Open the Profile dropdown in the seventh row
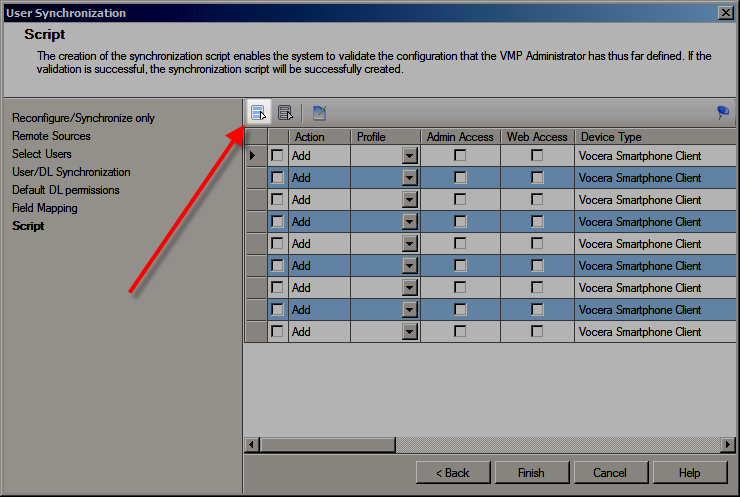This screenshot has width=740, height=497. coord(410,288)
